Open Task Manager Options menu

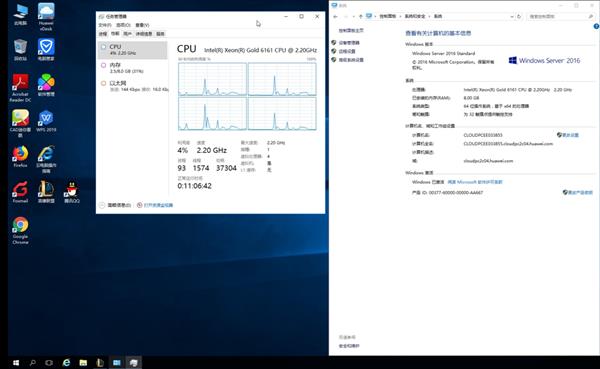(x=123, y=25)
